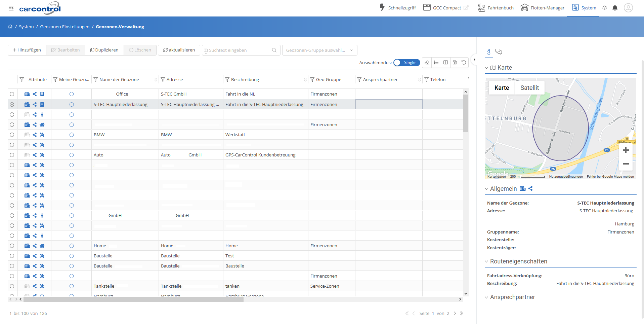Screen dimensions: 644x324
Task: Toggle the Auswahlmodus Single switch
Action: 406,63
